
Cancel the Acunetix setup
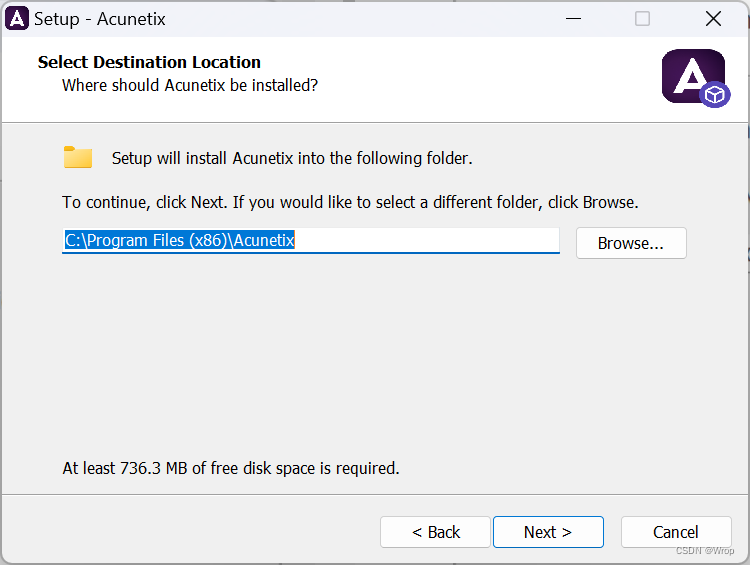[676, 532]
